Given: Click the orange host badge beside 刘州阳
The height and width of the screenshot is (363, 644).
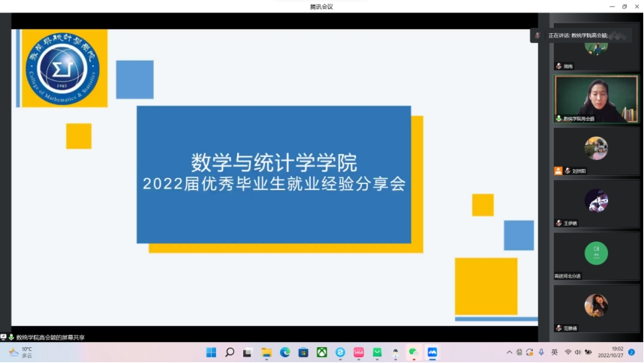Looking at the screenshot, I should click(x=558, y=171).
